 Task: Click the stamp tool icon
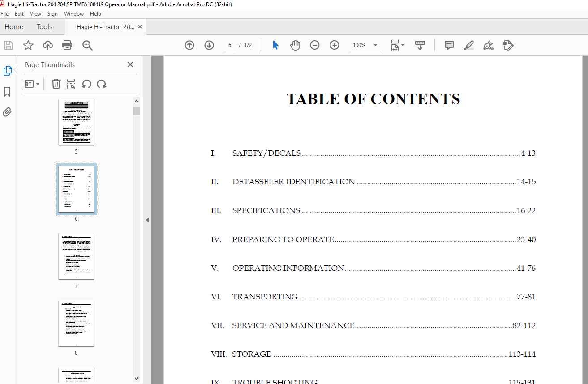tap(508, 45)
